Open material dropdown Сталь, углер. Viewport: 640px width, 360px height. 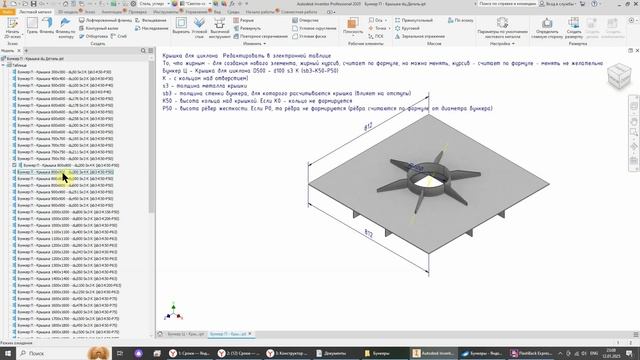click(x=154, y=4)
